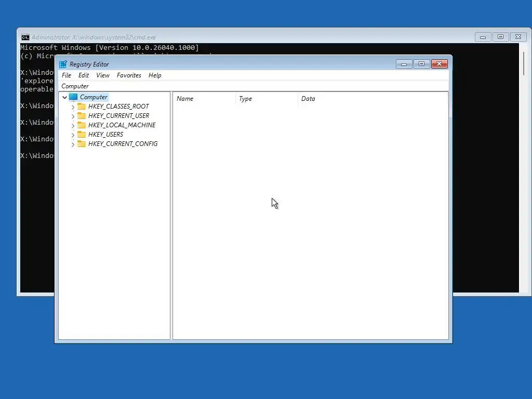Open the Help menu in Registry Editor
532x399 pixels.
pos(155,75)
